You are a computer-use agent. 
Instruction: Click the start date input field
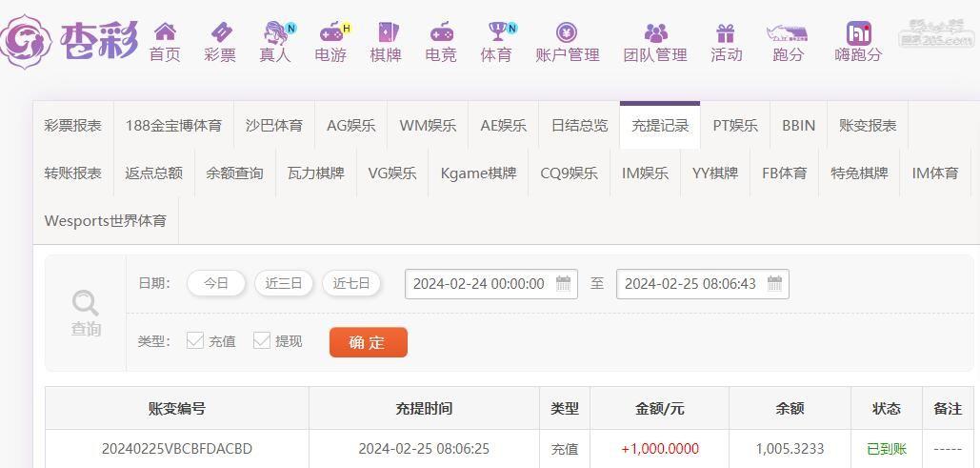pyautogui.click(x=479, y=284)
